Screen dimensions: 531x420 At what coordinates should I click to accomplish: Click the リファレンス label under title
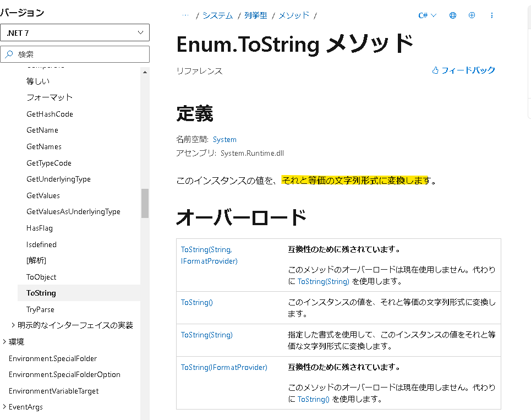[199, 71]
